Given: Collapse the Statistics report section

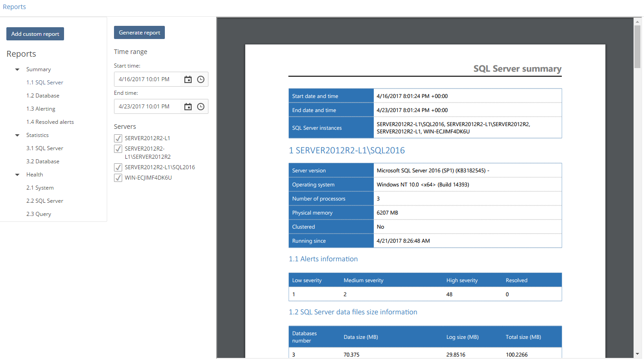Looking at the screenshot, I should 17,135.
